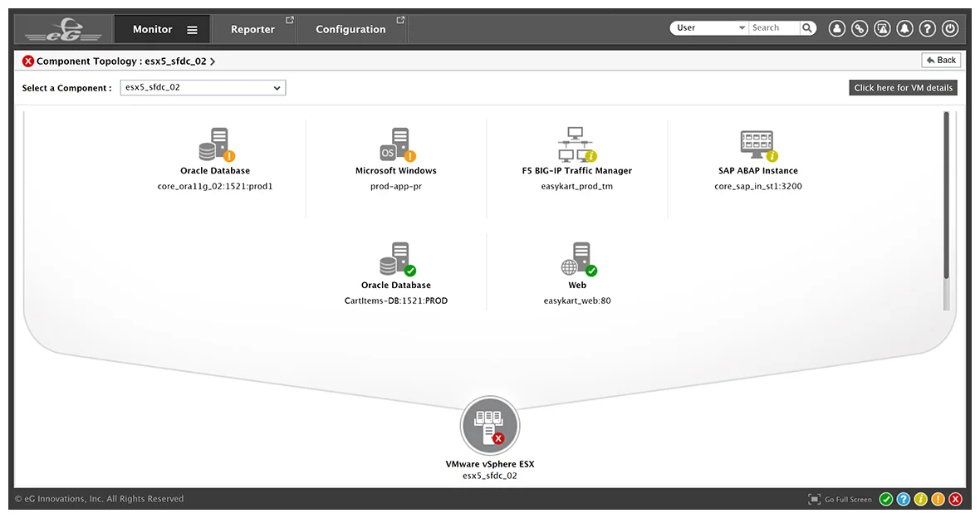The image size is (980, 518).
Task: Click the blue unknown status icon in footer
Action: (x=903, y=499)
